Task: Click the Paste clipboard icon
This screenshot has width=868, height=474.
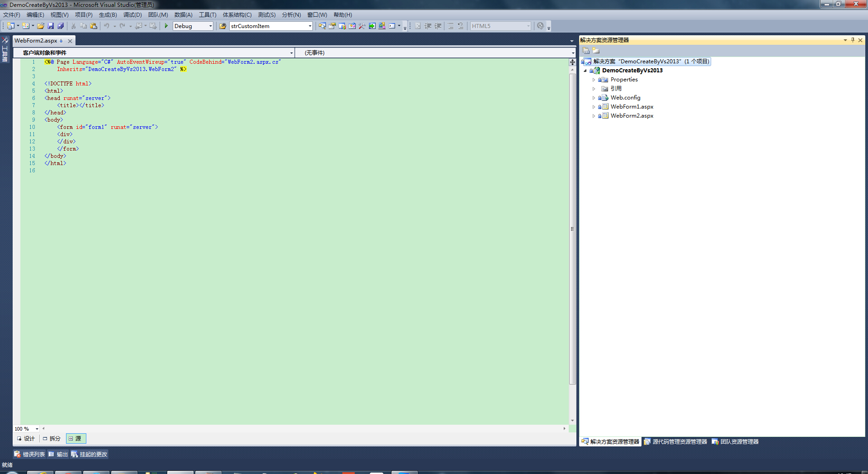Action: pyautogui.click(x=94, y=26)
